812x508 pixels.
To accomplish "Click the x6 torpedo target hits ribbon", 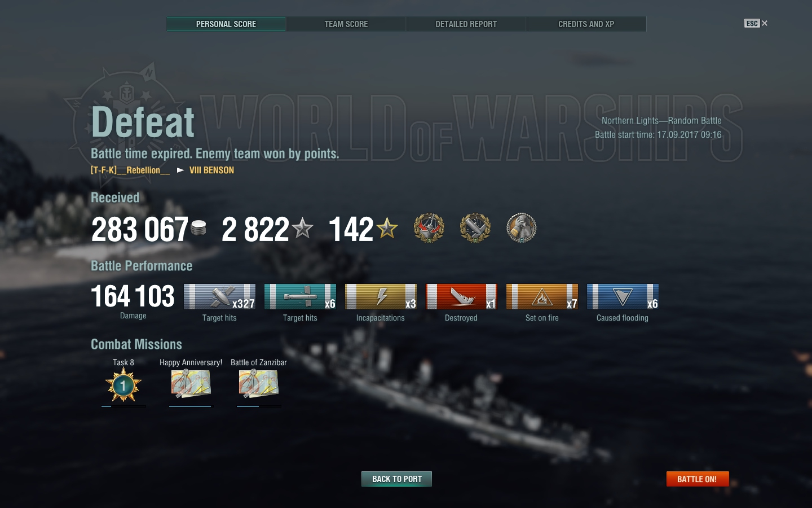I will [300, 297].
